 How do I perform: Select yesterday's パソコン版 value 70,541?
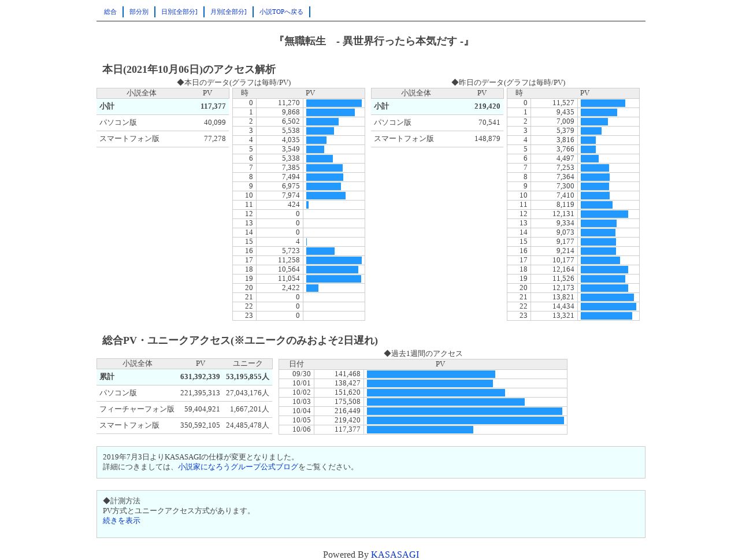coord(489,123)
